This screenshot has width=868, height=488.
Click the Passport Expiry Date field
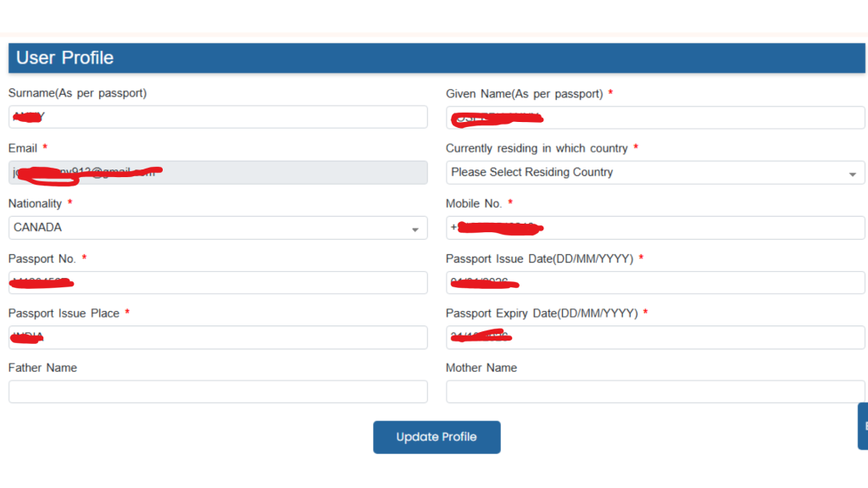[x=655, y=337]
